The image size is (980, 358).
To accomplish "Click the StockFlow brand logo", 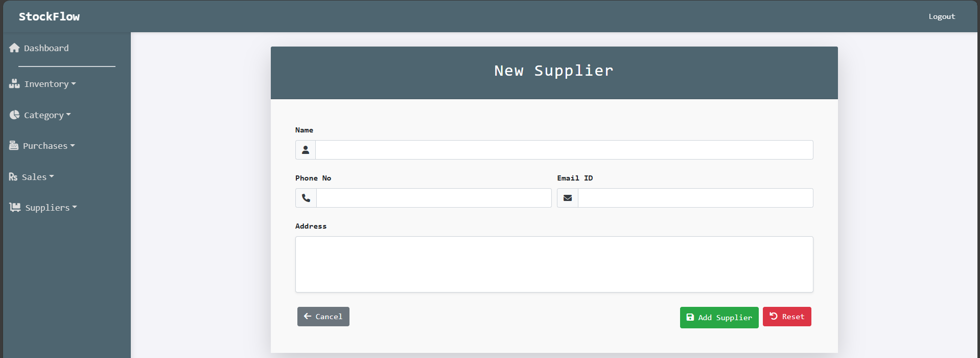I will (49, 16).
